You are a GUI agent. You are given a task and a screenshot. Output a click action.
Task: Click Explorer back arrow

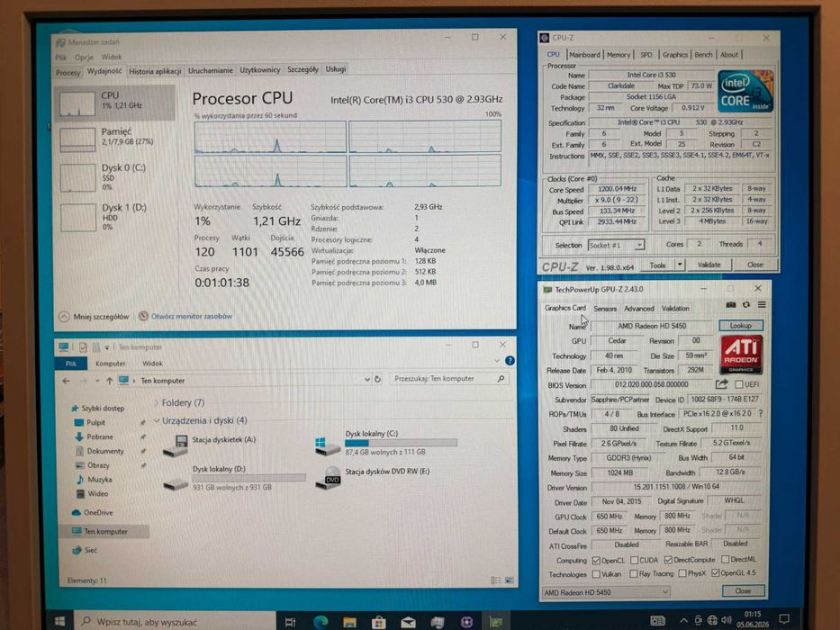[x=66, y=381]
